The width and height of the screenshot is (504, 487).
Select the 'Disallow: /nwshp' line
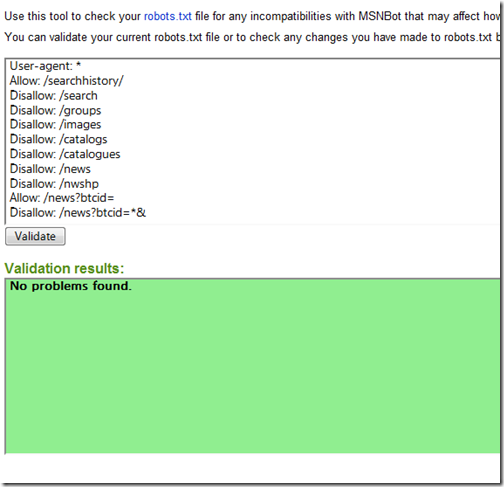pyautogui.click(x=54, y=184)
